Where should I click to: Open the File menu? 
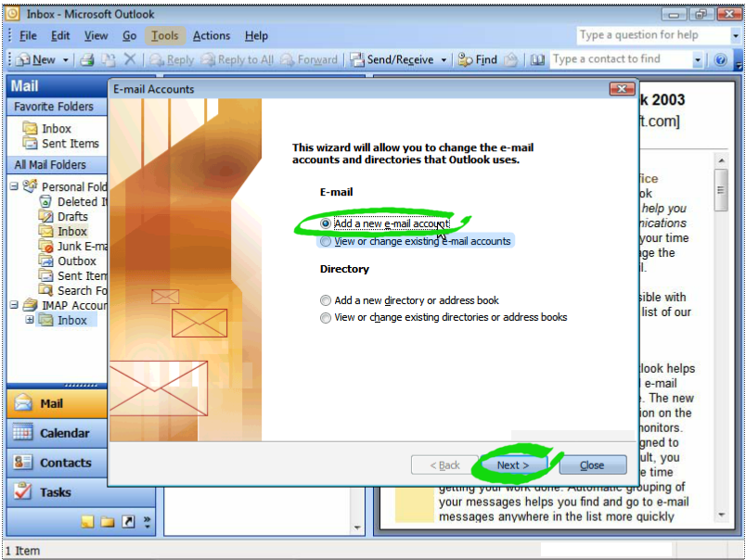[x=28, y=35]
